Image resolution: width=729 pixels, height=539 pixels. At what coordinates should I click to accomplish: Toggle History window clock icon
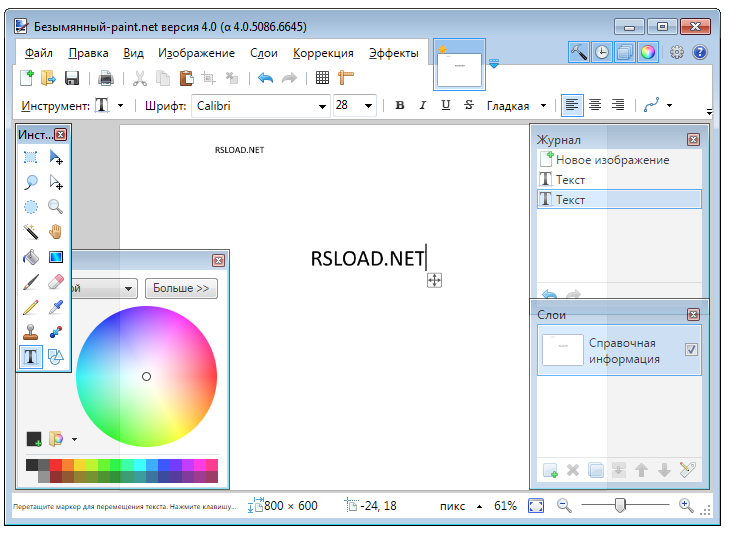[602, 52]
